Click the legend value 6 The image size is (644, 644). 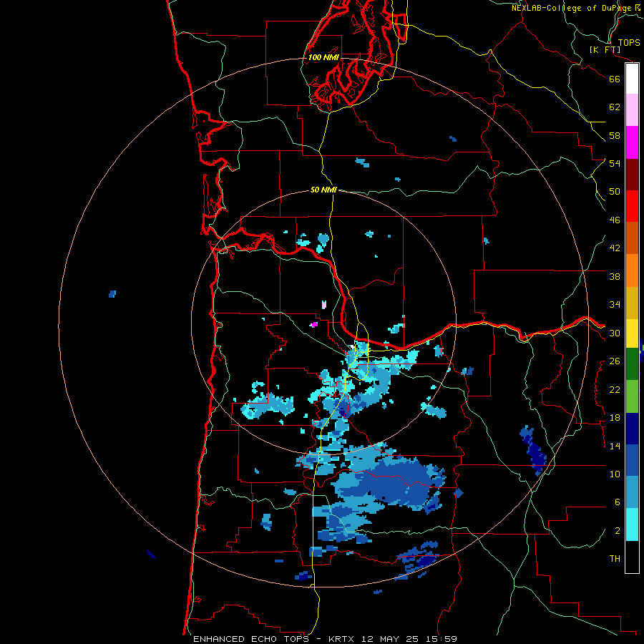[x=617, y=502]
